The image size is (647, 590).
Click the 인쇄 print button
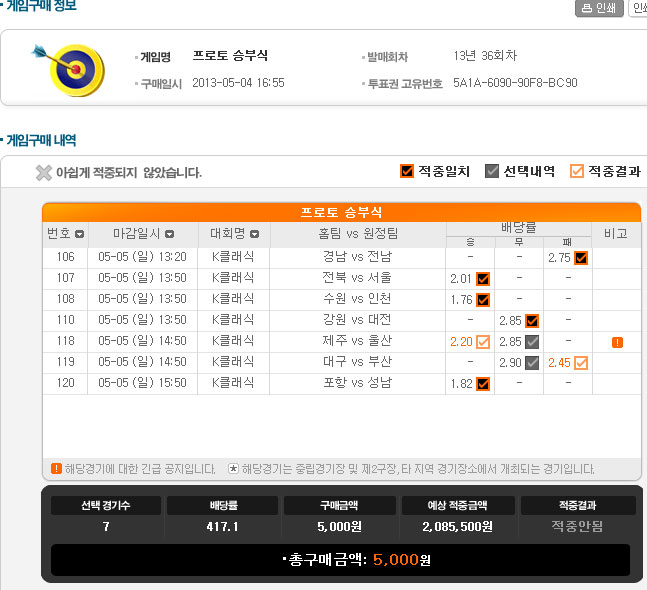pos(599,8)
